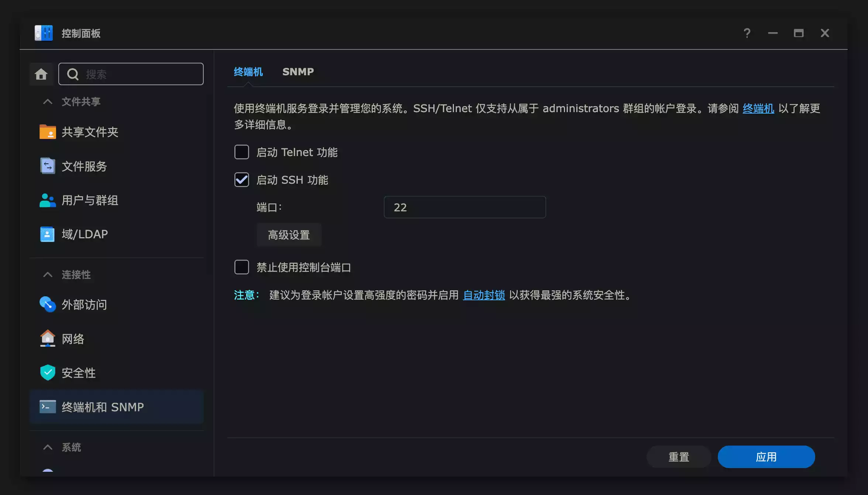Uncheck the SSH (启动 SSH 功能) checkbox
Image resolution: width=868 pixels, height=495 pixels.
[242, 180]
